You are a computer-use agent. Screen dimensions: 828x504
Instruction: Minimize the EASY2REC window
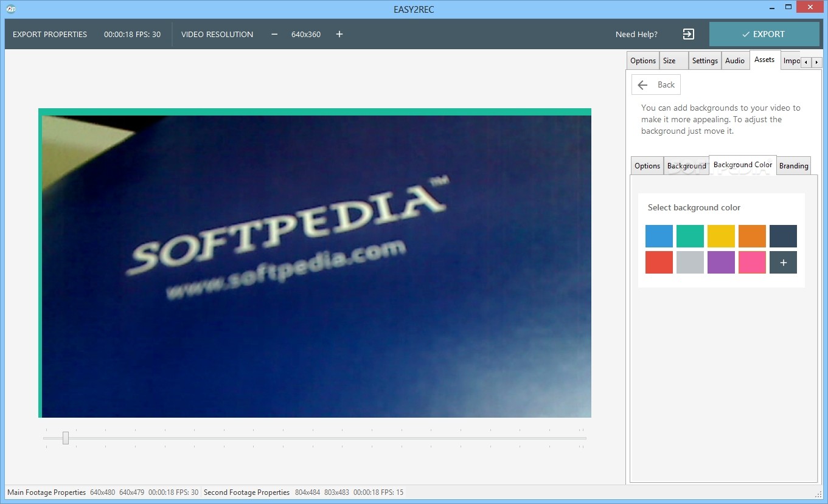click(x=771, y=7)
